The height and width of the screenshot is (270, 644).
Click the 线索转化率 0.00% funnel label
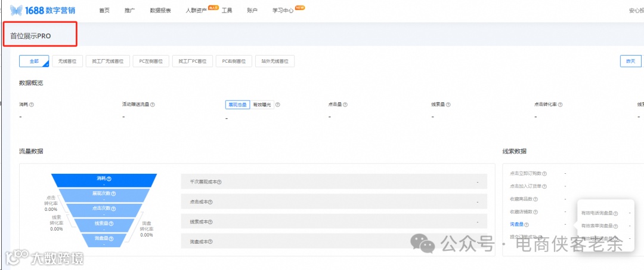56,223
